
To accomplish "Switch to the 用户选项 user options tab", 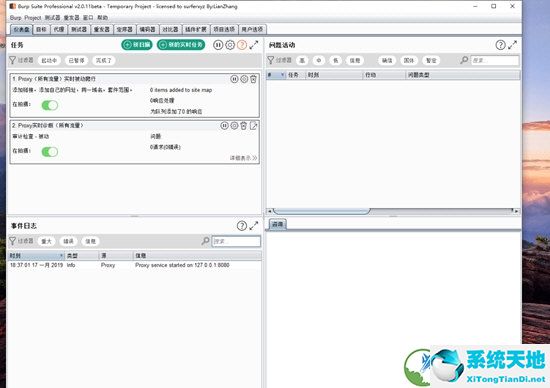I will (x=252, y=29).
